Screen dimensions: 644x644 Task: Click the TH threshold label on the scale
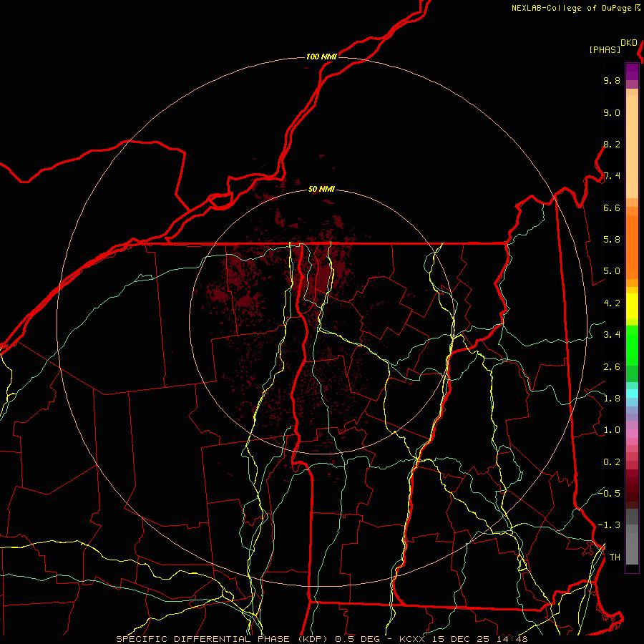[615, 557]
